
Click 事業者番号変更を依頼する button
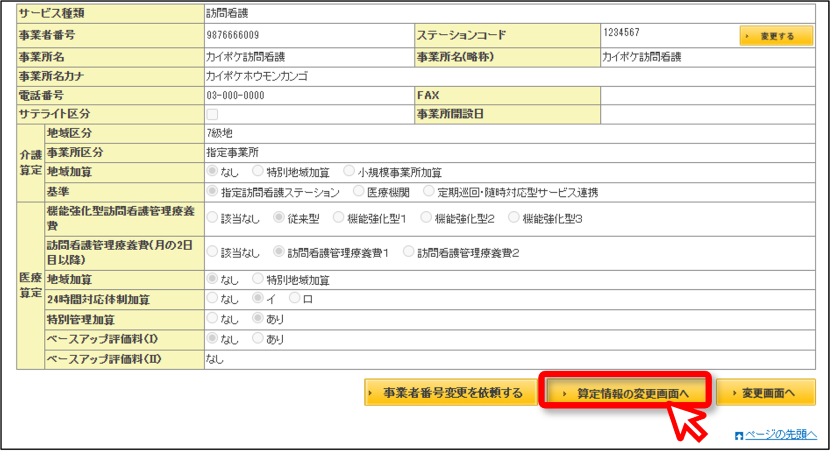pos(451,393)
